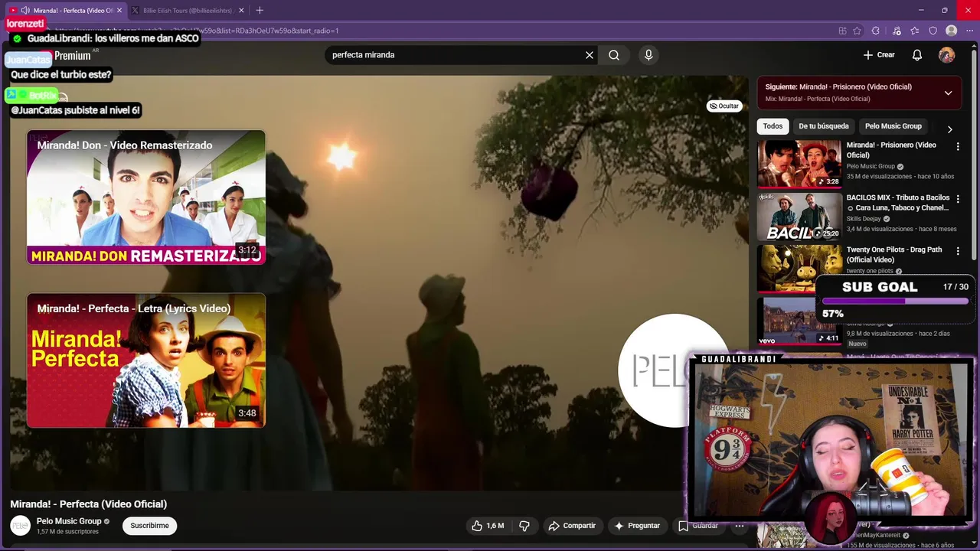Click the main video player area

[x=378, y=283]
